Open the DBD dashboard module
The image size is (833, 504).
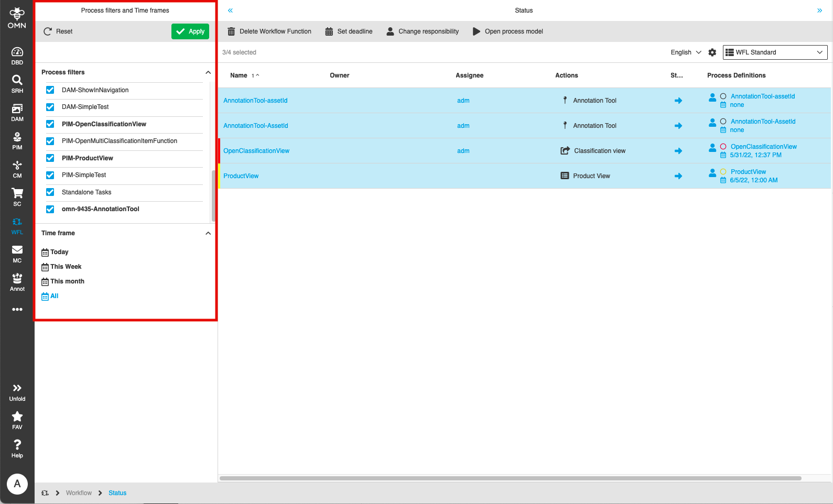17,56
